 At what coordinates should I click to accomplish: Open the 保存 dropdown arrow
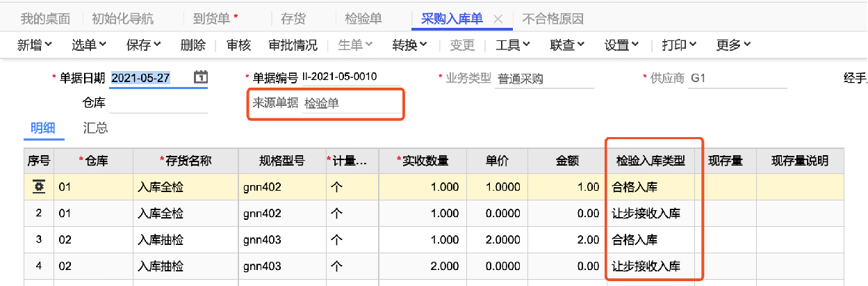point(157,45)
